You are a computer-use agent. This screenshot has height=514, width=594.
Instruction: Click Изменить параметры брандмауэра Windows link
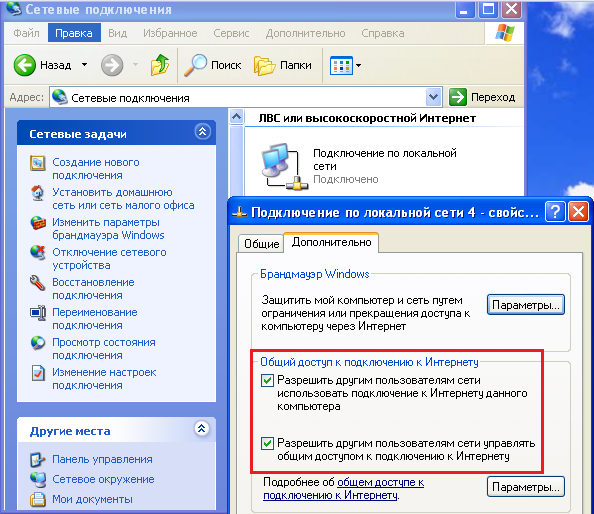coord(108,228)
